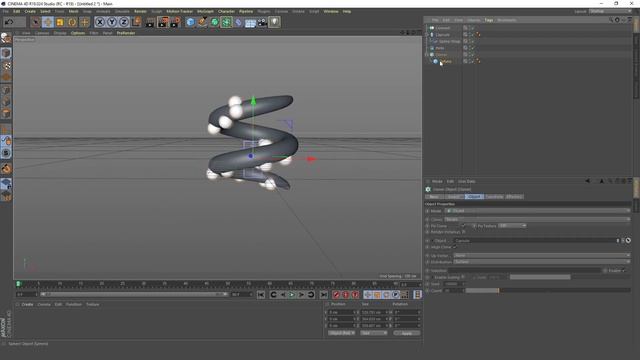
Task: Click the Object field picker arrow icon
Action: point(628,241)
